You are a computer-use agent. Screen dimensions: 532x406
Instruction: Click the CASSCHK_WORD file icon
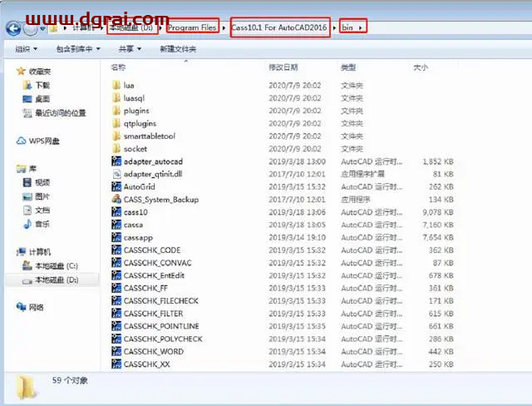[116, 351]
